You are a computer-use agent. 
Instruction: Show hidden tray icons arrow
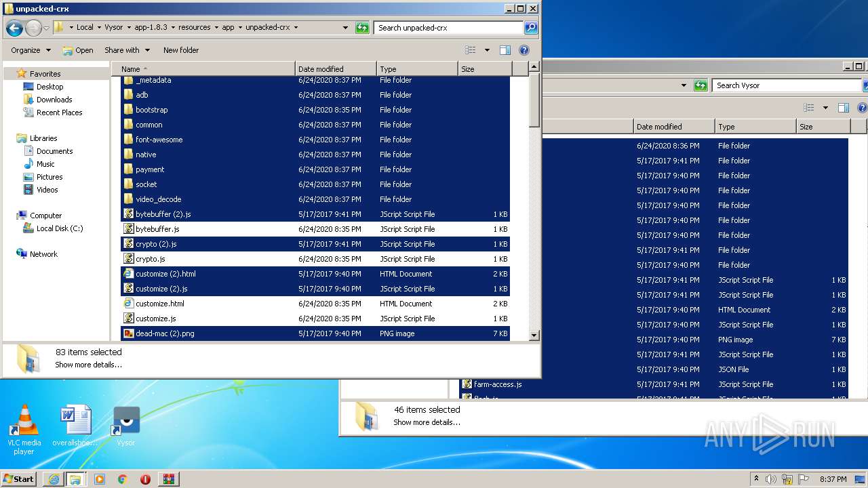point(756,479)
